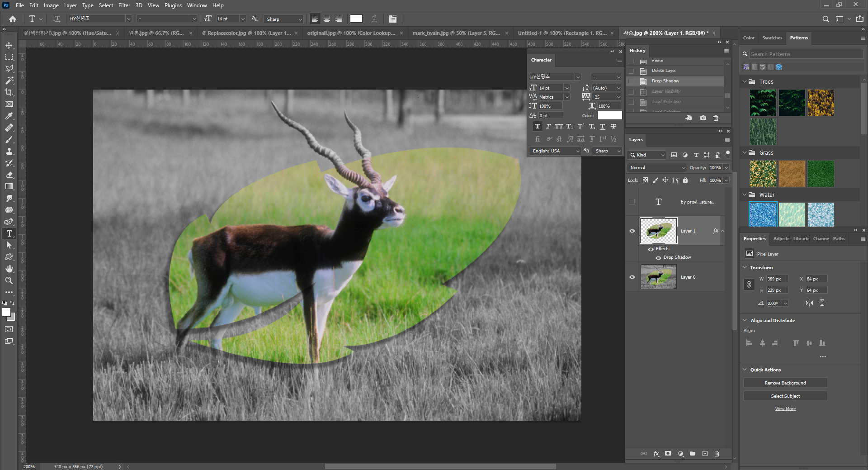Image resolution: width=868 pixels, height=470 pixels.
Task: Select the Crop tool
Action: click(9, 92)
